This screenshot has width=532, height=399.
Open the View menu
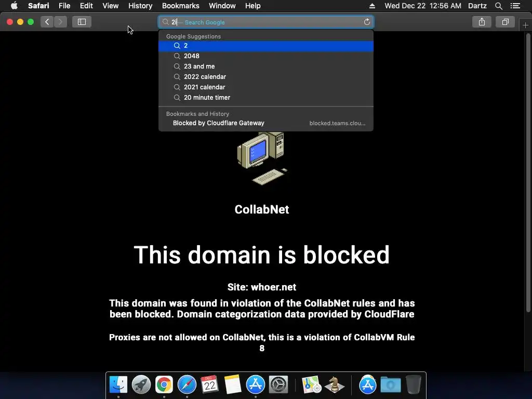click(x=110, y=6)
